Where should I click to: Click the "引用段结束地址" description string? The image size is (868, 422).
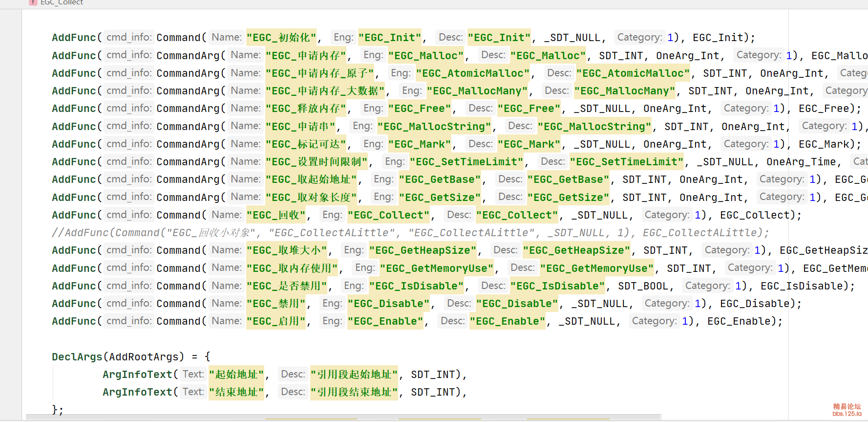(x=354, y=392)
